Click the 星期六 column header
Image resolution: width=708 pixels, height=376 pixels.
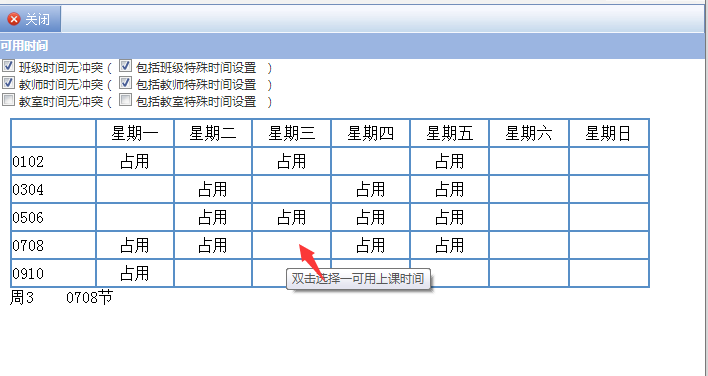point(529,133)
